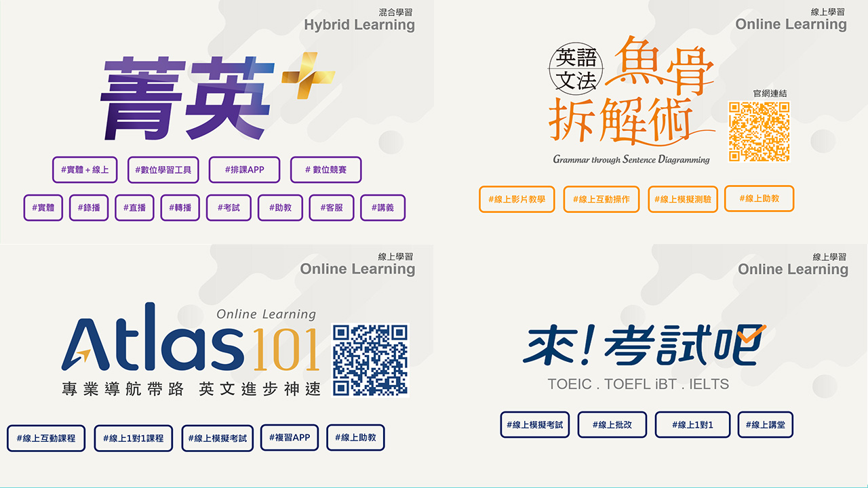Select #線上模擬考試 under 來!考試吧

click(x=535, y=424)
